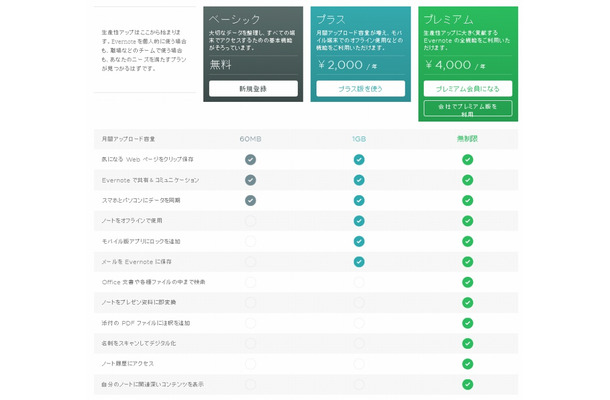Click プラス checkmark in データを同期 row
The image size is (610, 400).
point(359,200)
